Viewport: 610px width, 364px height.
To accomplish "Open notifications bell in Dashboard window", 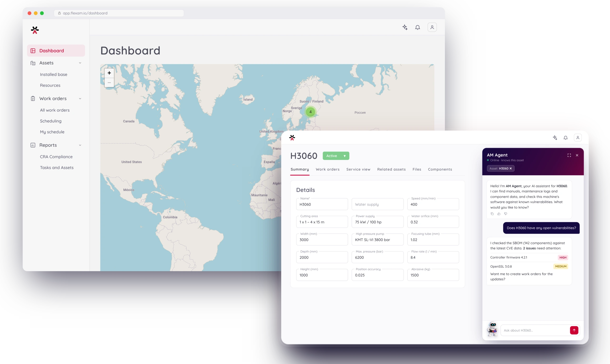I will [417, 27].
